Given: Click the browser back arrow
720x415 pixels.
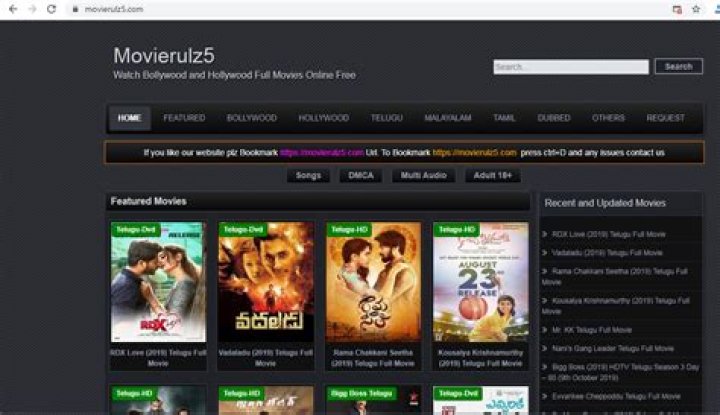Looking at the screenshot, I should click(x=11, y=9).
